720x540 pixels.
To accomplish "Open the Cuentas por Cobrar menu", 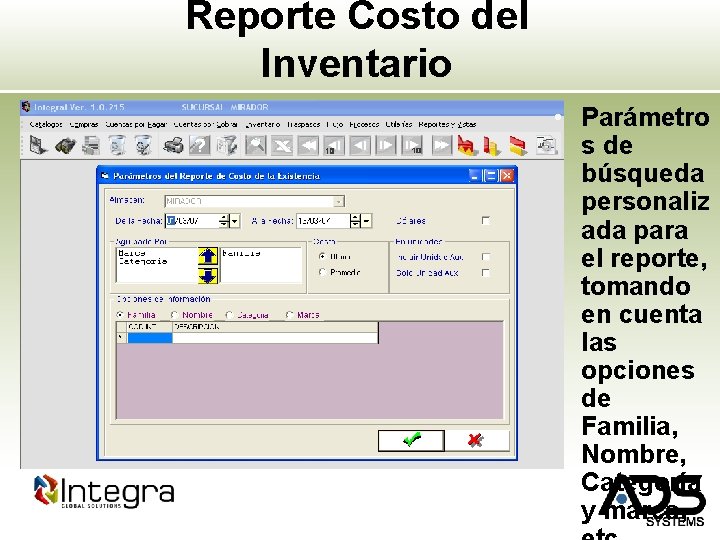I will [x=206, y=124].
